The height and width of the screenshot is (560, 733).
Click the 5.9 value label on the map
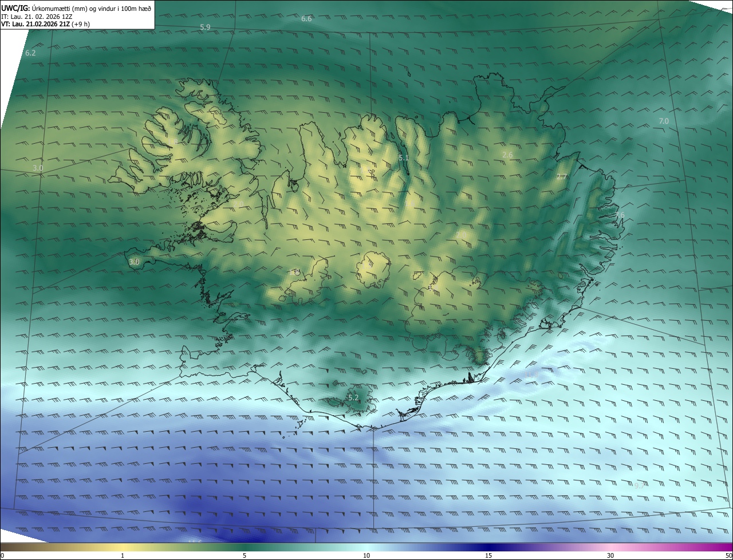tap(205, 27)
